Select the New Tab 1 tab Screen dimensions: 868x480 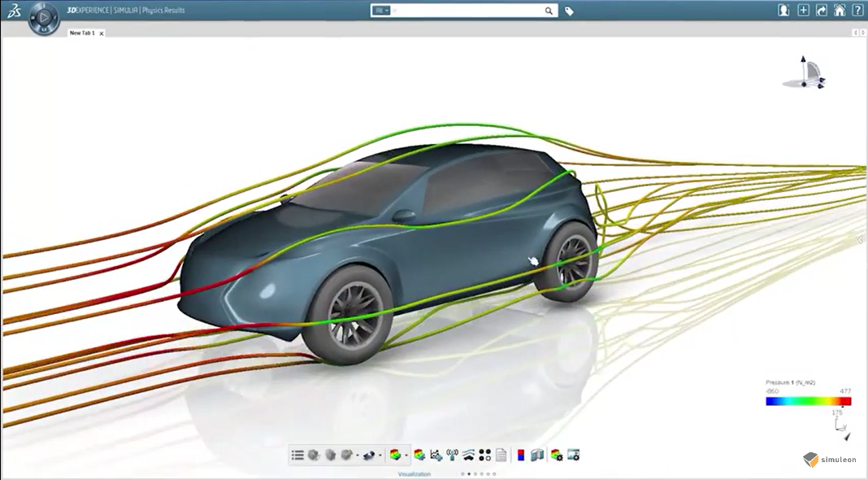[81, 33]
